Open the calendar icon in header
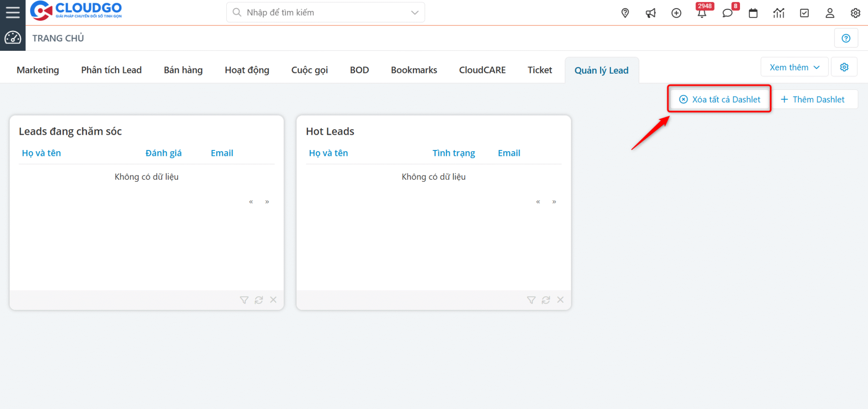The height and width of the screenshot is (409, 868). tap(753, 13)
